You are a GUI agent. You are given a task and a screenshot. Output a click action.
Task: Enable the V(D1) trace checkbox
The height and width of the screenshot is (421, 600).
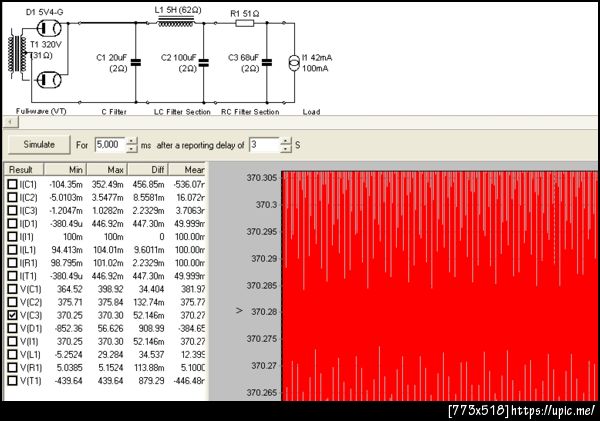click(x=13, y=328)
